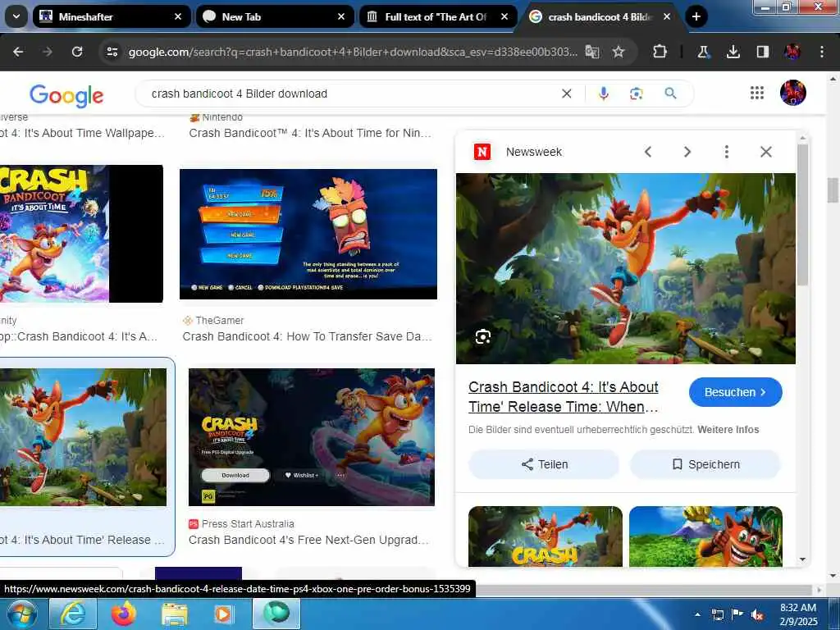Launch Firefox from taskbar
Image resolution: width=840 pixels, height=630 pixels.
(x=124, y=614)
